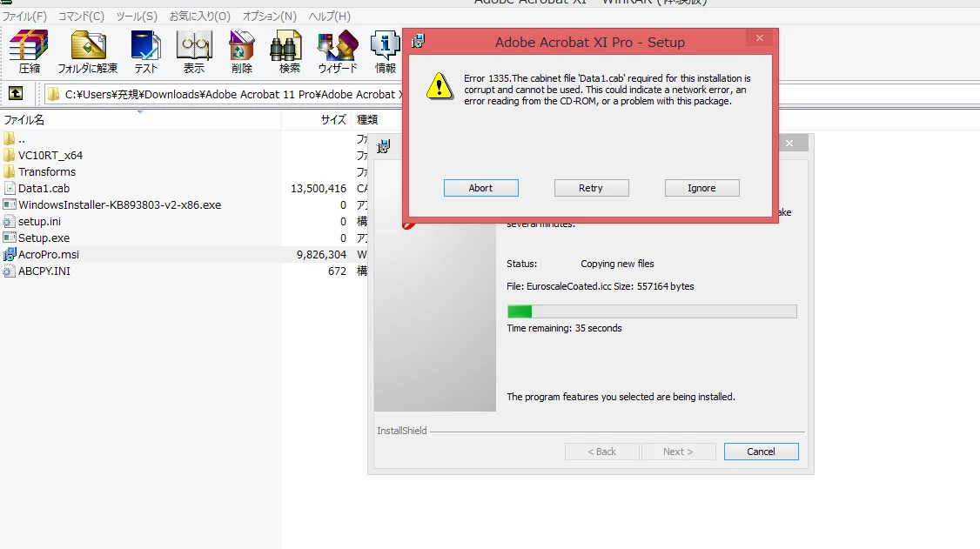The image size is (980, 549).
Task: Select the VC10RT_x64 folder name
Action: (x=50, y=155)
